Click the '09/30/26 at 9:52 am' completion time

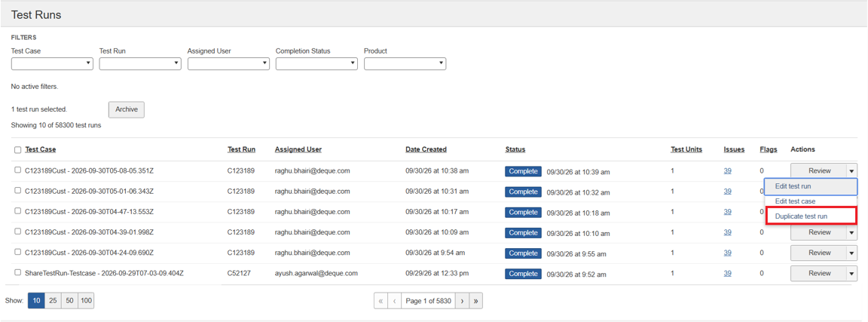click(576, 275)
